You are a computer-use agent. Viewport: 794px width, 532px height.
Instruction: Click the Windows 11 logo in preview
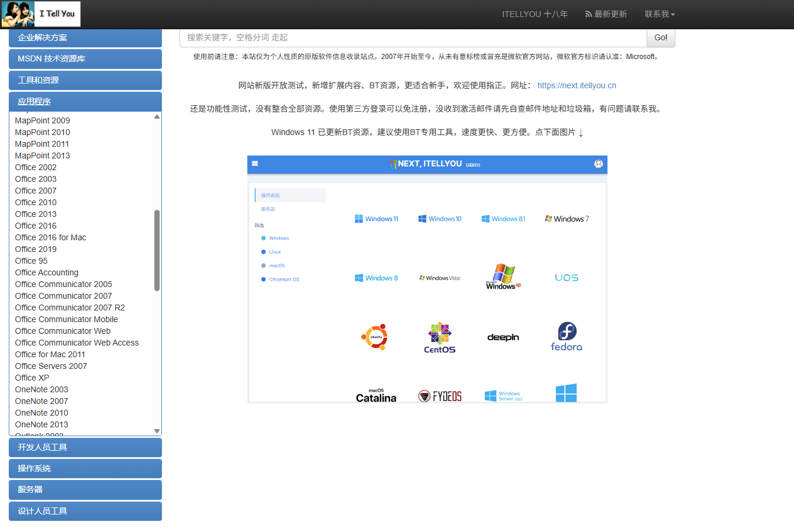coord(377,219)
